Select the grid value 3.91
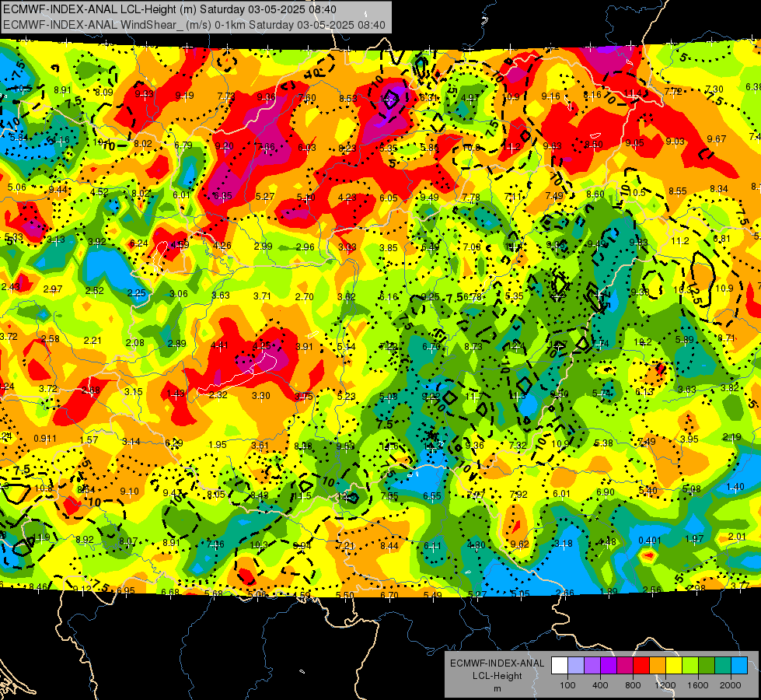 pyautogui.click(x=304, y=346)
